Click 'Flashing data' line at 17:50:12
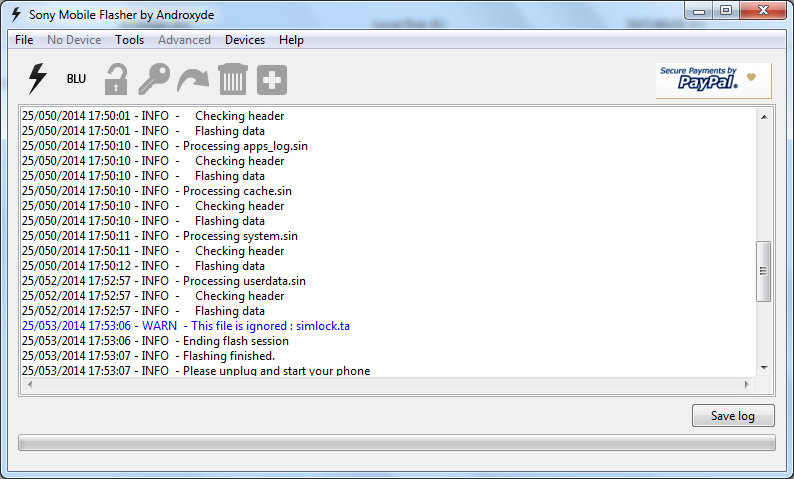 [143, 266]
